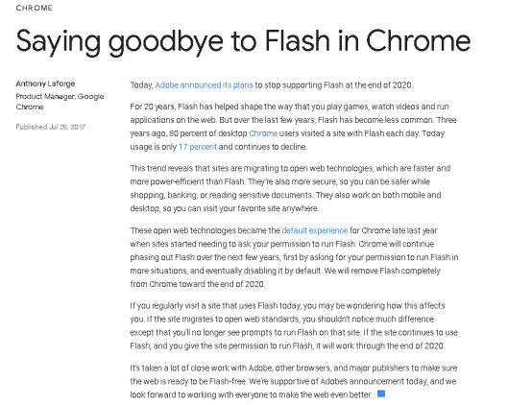Click the 'Saying goodbye to Flash in Chrome' headline
Viewport: 532px width, 405px height.
coord(243,41)
